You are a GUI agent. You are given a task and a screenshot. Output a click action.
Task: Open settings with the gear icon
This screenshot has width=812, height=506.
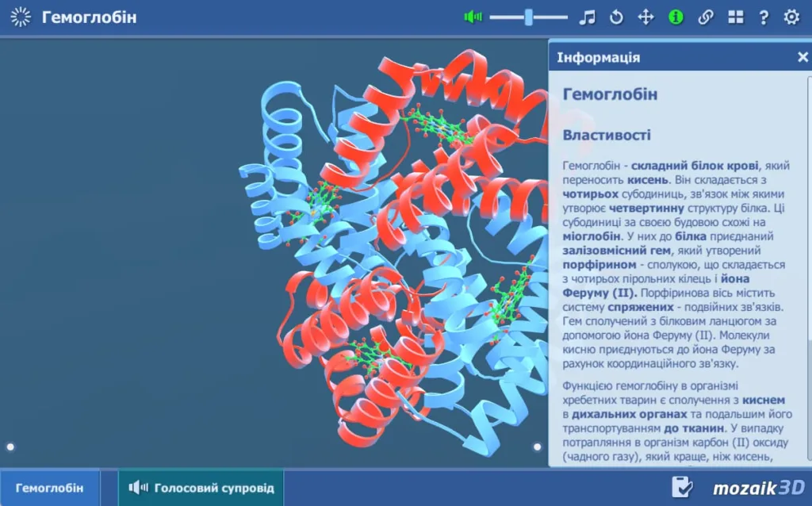tap(791, 17)
